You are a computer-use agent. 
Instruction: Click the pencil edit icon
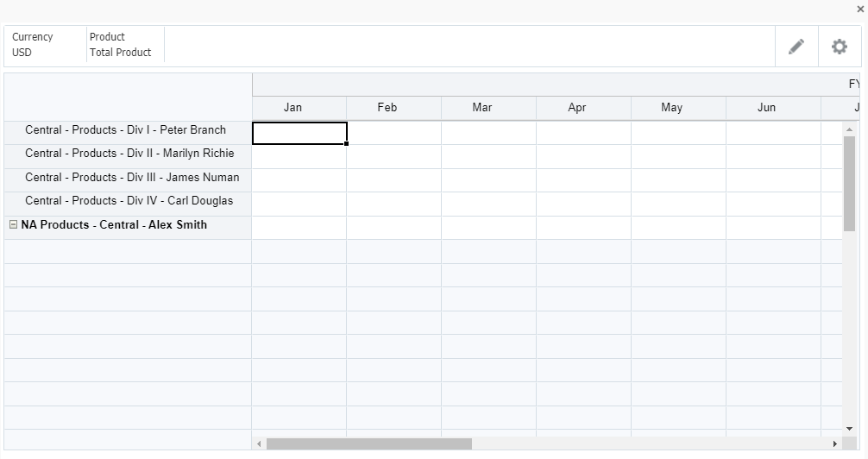point(796,47)
